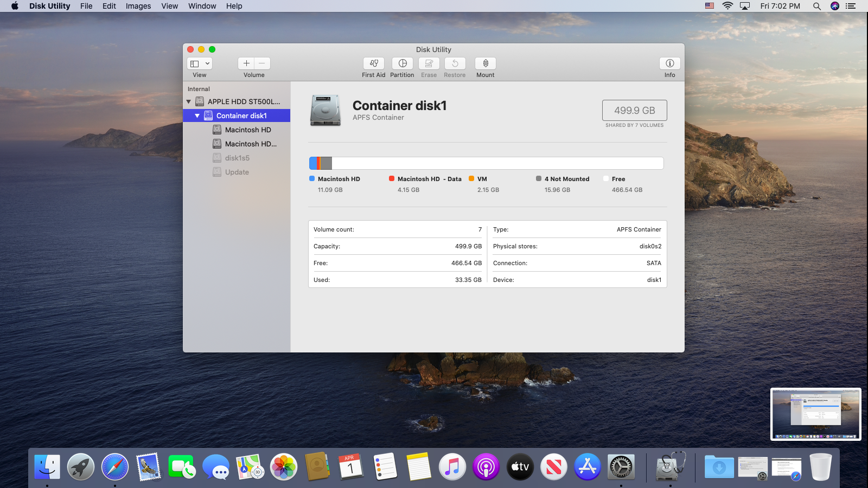This screenshot has height=488, width=868.
Task: Open Reminders from the Dock
Action: [385, 466]
